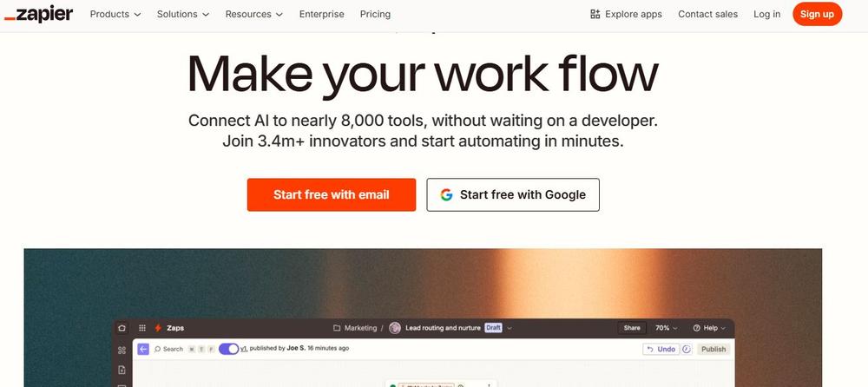Open the 70% zoom level dropdown

point(667,328)
